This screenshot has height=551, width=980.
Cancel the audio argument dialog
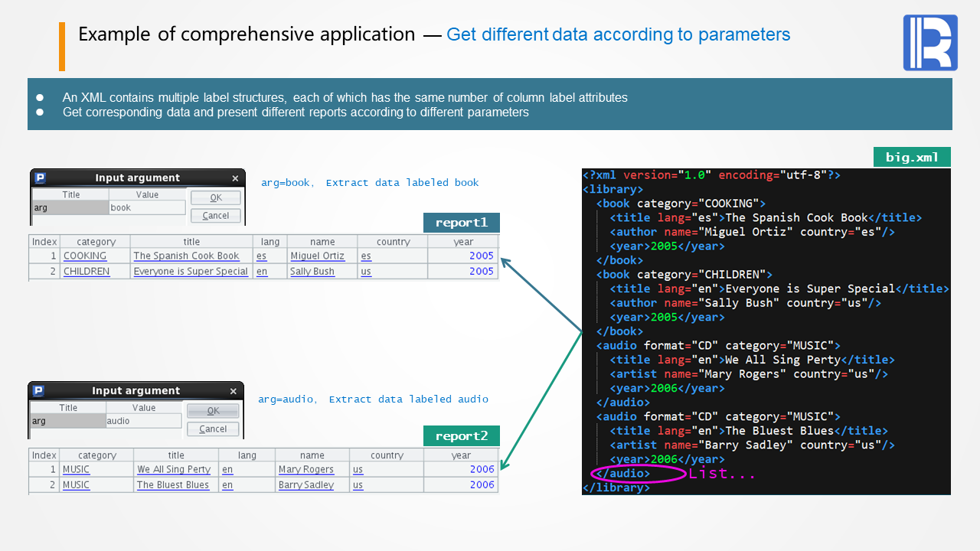213,429
